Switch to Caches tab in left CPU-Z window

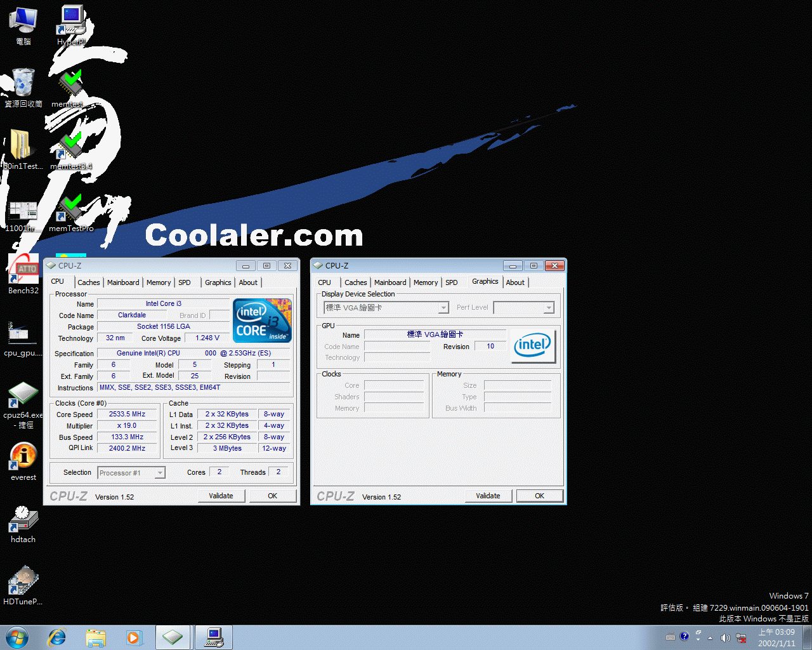89,282
